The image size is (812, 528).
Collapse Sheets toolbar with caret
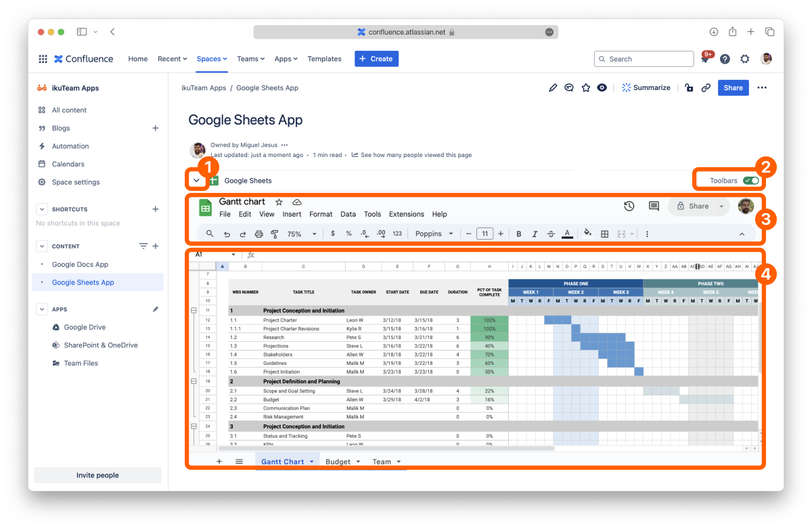pyautogui.click(x=742, y=234)
